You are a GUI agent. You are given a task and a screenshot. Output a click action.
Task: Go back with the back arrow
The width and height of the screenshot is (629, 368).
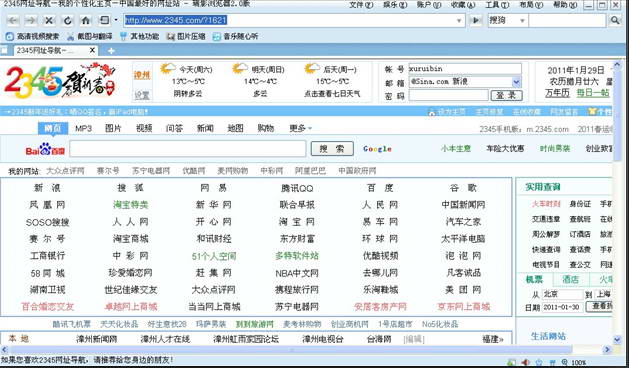pos(13,20)
